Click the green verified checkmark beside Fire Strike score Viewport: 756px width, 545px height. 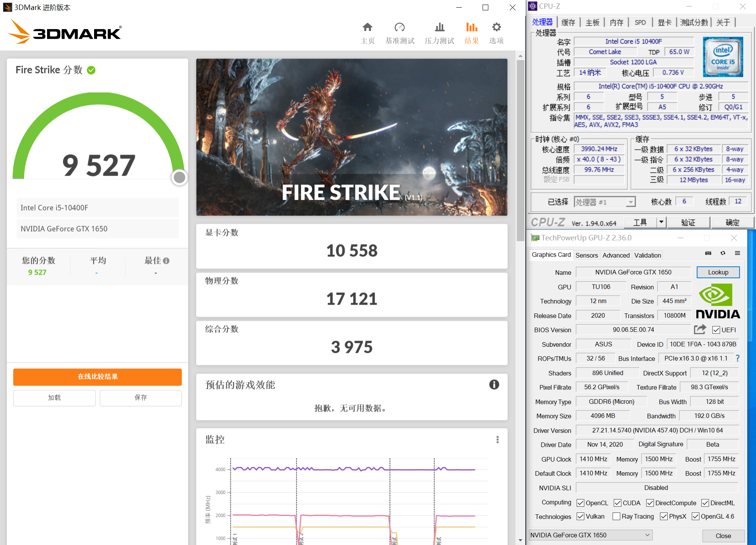[91, 70]
